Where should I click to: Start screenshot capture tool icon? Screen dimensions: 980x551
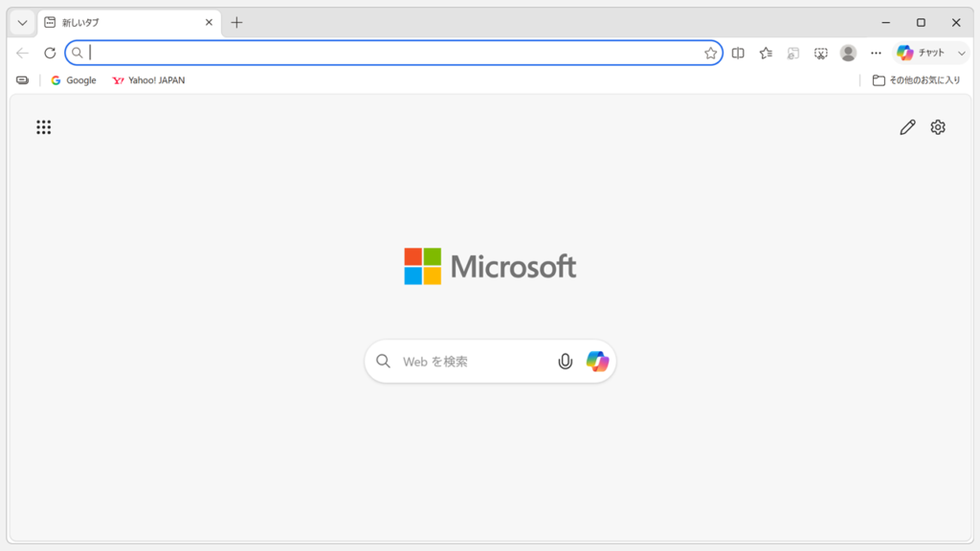pyautogui.click(x=820, y=54)
